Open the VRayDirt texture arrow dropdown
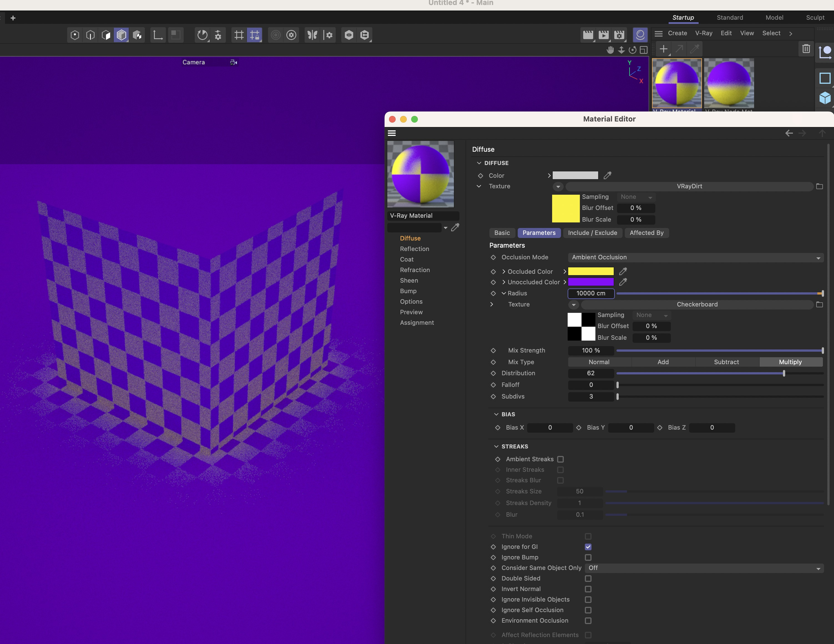834x644 pixels. pyautogui.click(x=558, y=187)
